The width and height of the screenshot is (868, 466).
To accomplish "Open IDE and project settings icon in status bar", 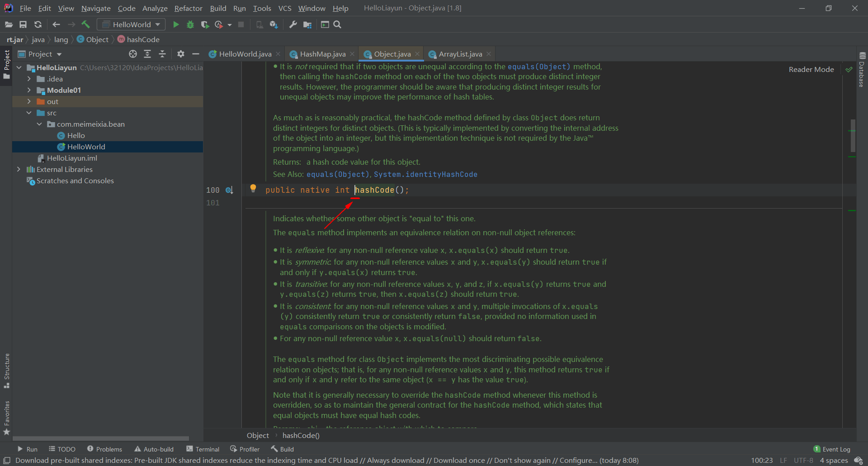I will coord(859,460).
